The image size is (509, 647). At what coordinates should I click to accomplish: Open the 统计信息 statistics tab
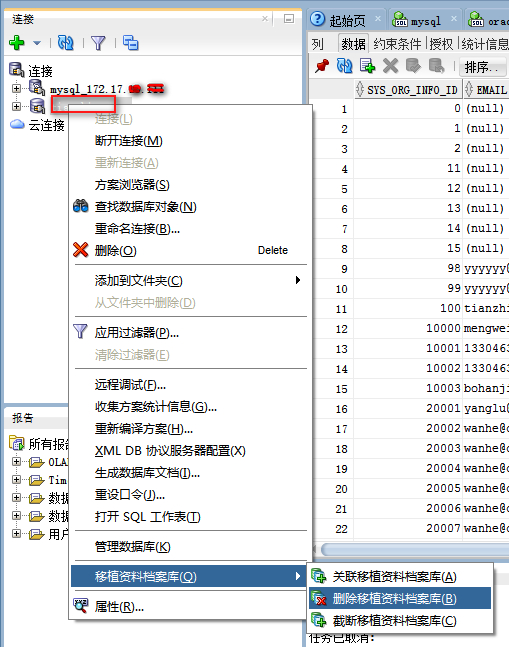click(x=485, y=44)
